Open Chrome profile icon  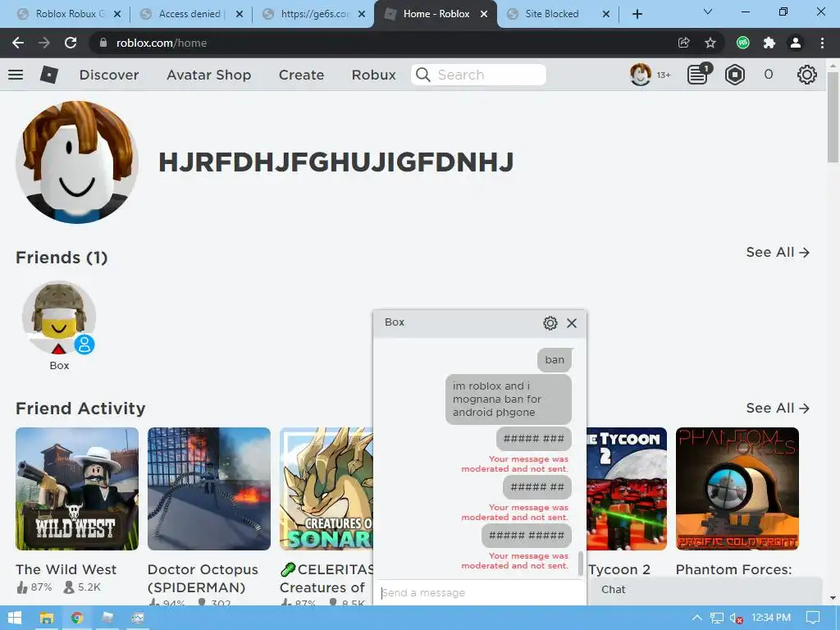796,43
